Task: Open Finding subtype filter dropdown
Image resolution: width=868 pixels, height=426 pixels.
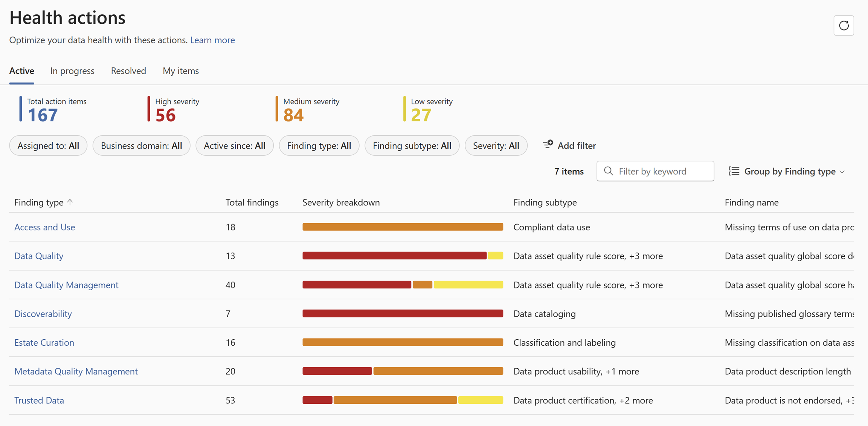Action: pos(412,146)
